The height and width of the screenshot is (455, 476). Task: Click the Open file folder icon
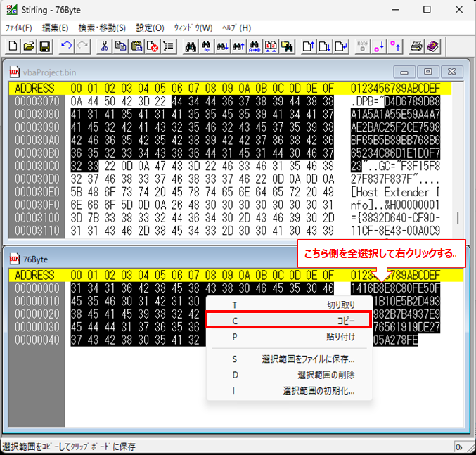tap(29, 46)
